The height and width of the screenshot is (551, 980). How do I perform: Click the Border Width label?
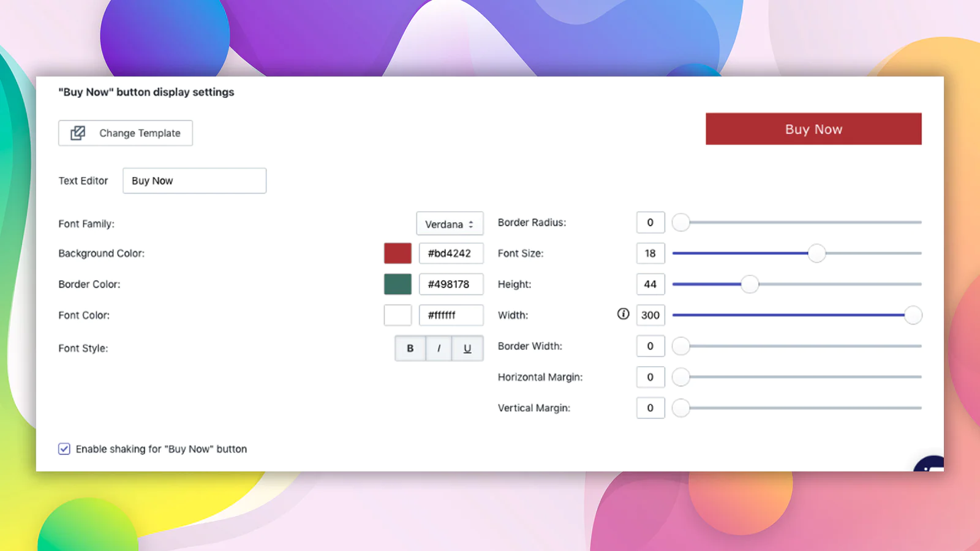[x=530, y=346]
